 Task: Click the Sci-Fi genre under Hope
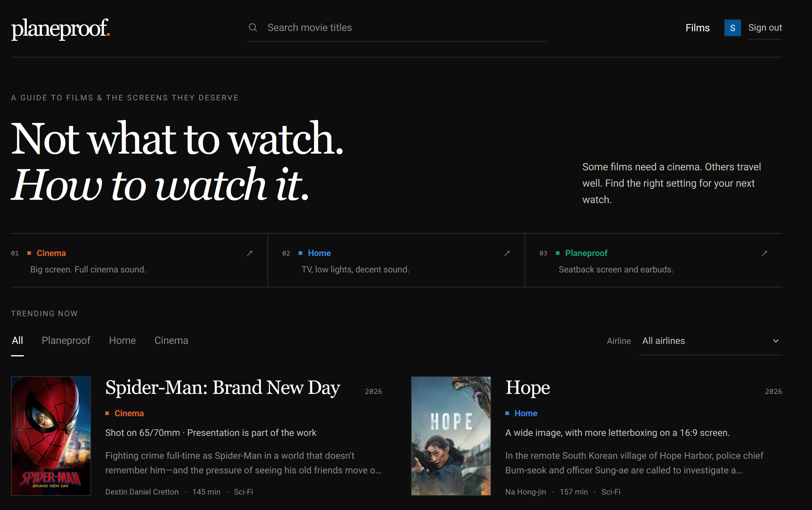[611, 492]
